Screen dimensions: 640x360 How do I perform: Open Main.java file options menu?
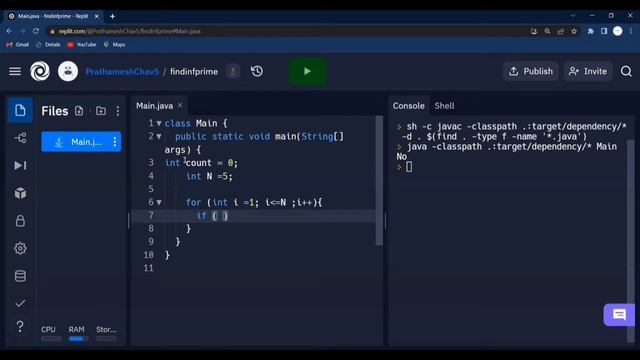[115, 142]
